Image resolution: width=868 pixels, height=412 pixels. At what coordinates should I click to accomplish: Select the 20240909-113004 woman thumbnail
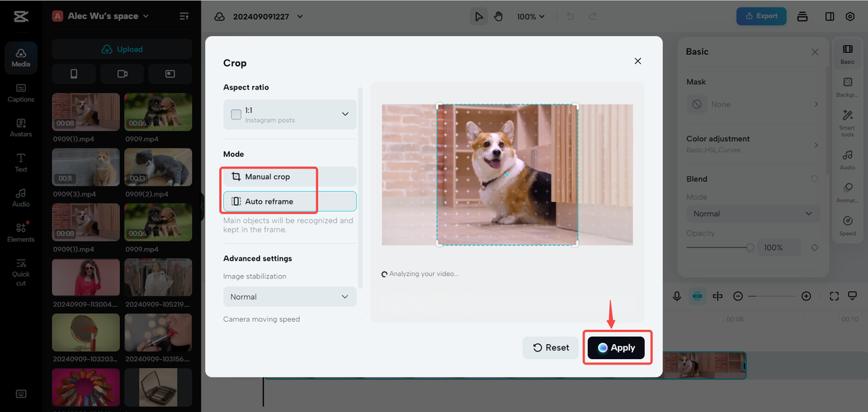click(86, 278)
